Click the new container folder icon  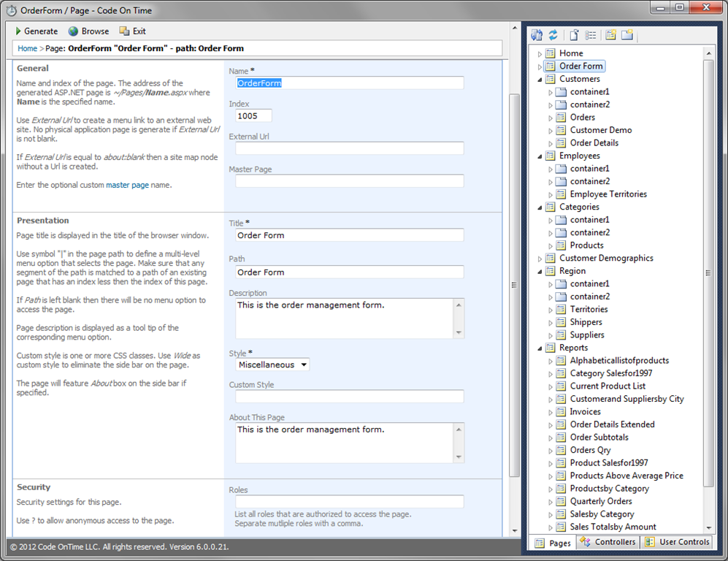tap(627, 35)
